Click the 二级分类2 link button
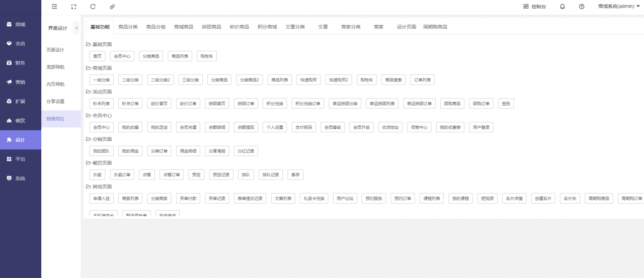Image resolution: width=644 pixels, height=278 pixels. (162, 80)
